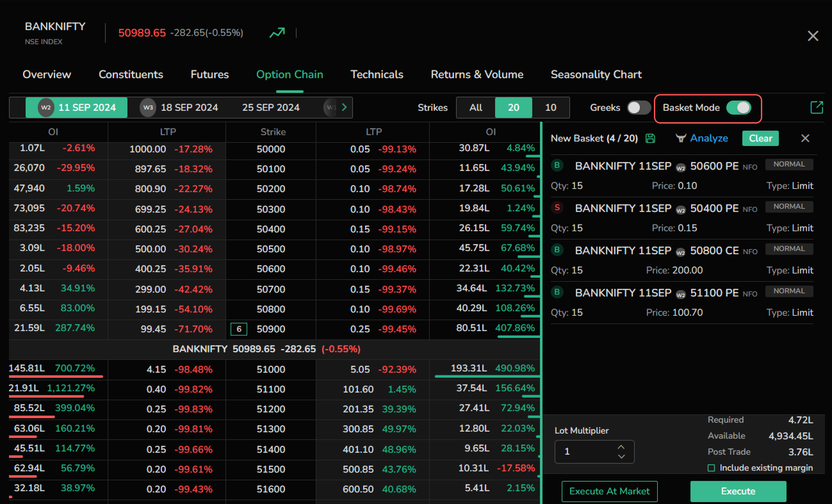832x504 pixels.
Task: Click put LTP 101.60 at strike 51100
Action: point(358,389)
